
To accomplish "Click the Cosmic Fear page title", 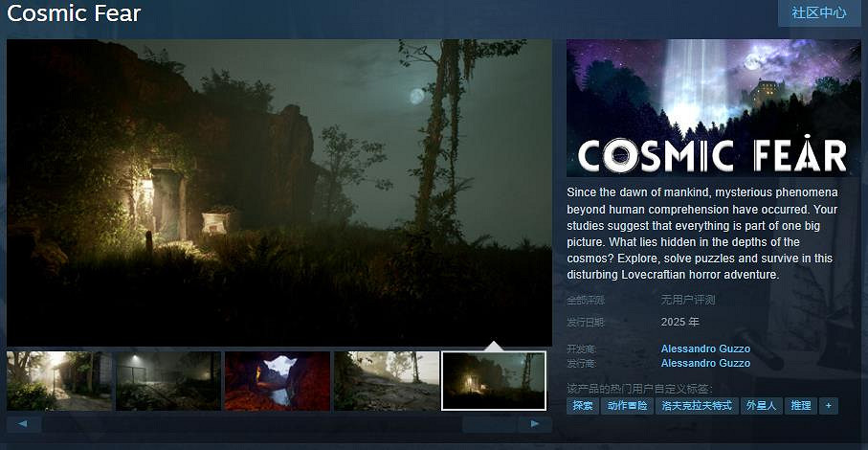I will tap(74, 13).
